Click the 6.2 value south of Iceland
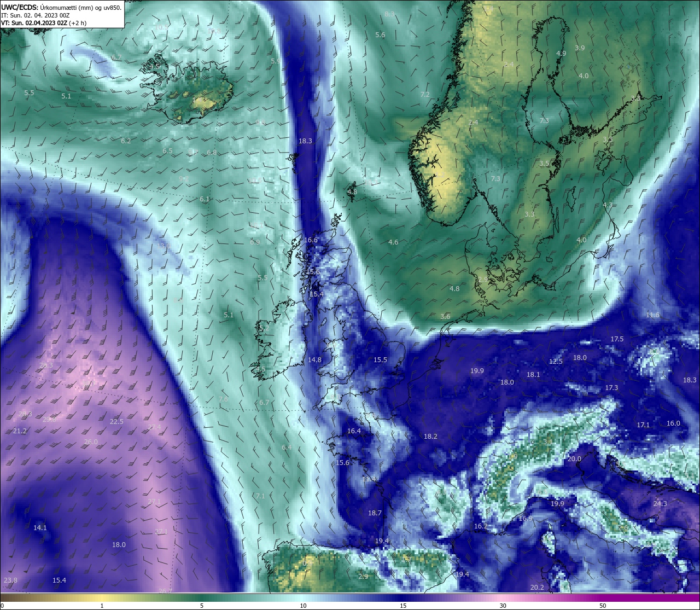700x610 pixels. tap(126, 141)
